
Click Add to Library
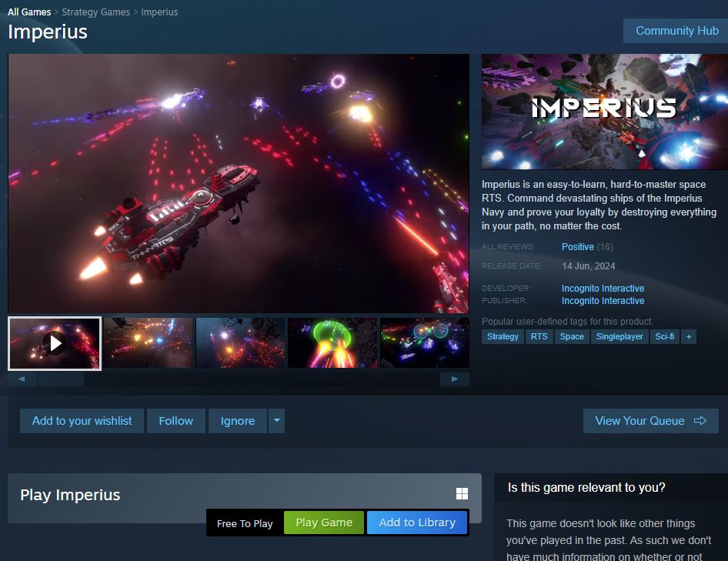tap(417, 523)
